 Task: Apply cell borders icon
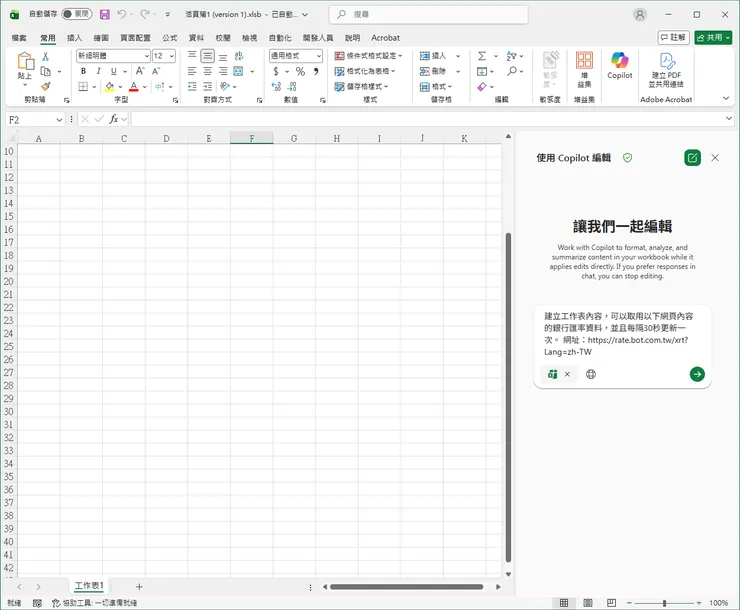(x=83, y=86)
